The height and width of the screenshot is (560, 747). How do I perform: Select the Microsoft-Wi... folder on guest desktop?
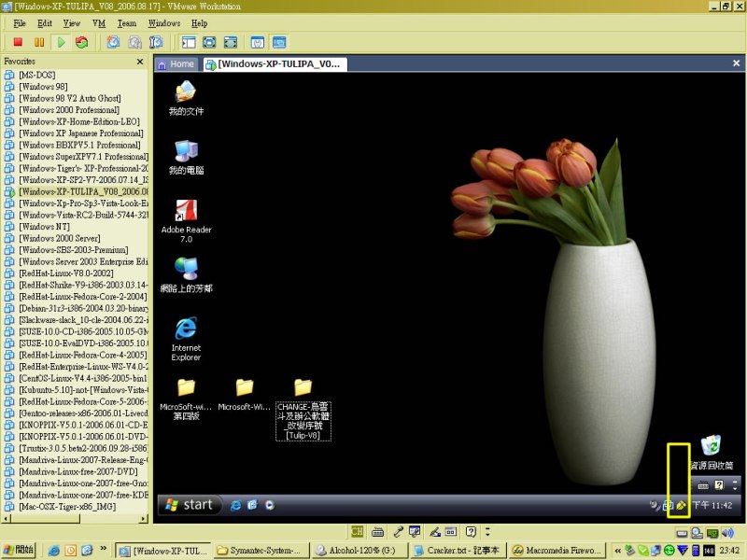(245, 395)
